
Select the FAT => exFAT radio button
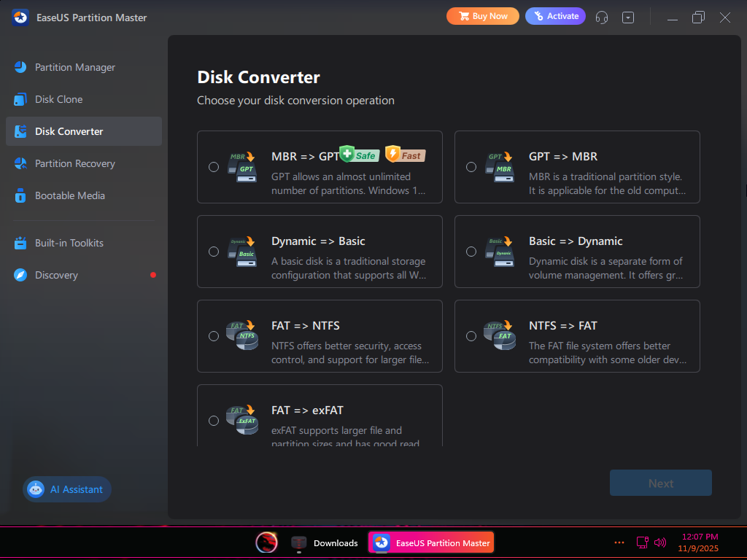coord(214,421)
